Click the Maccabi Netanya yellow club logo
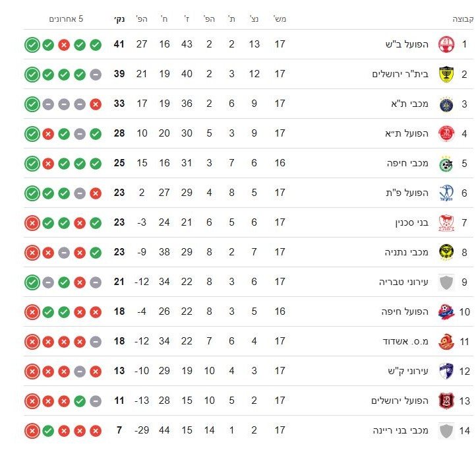 coord(446,253)
